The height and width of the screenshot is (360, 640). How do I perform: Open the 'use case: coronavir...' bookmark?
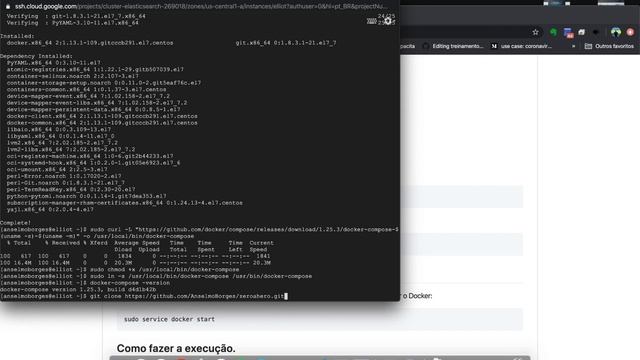521,46
